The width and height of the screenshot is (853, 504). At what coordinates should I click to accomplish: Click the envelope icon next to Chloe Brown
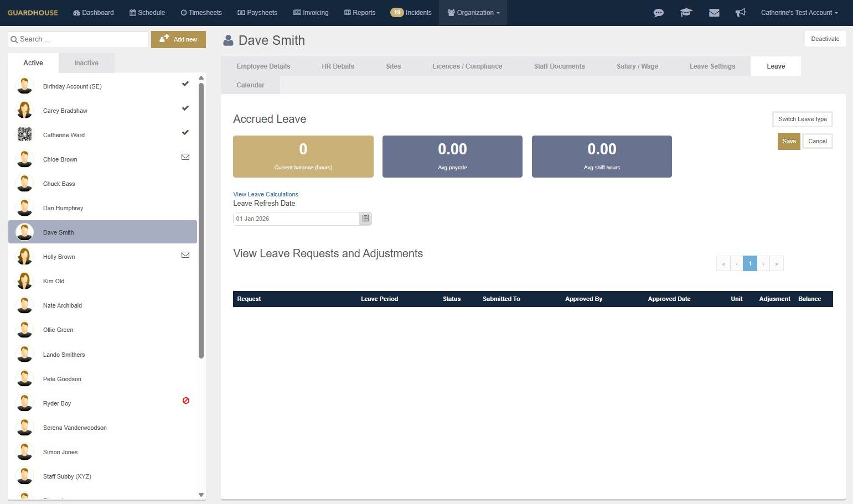coord(185,157)
